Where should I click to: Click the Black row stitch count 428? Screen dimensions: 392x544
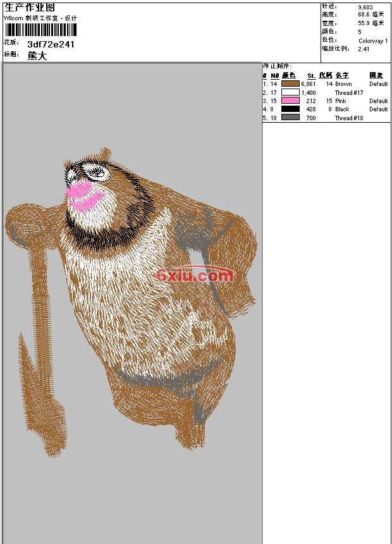[x=311, y=109]
